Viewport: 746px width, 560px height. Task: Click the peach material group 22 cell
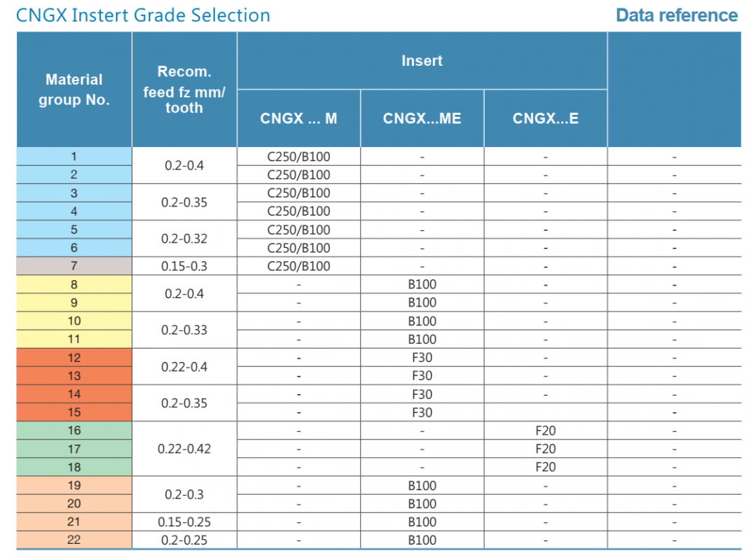pos(74,540)
